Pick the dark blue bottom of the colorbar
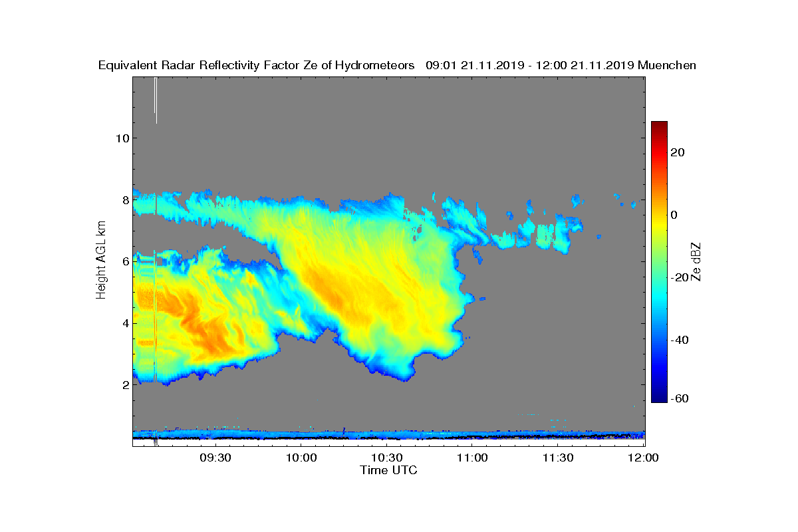This screenshot has height=532, width=798. pyautogui.click(x=659, y=398)
